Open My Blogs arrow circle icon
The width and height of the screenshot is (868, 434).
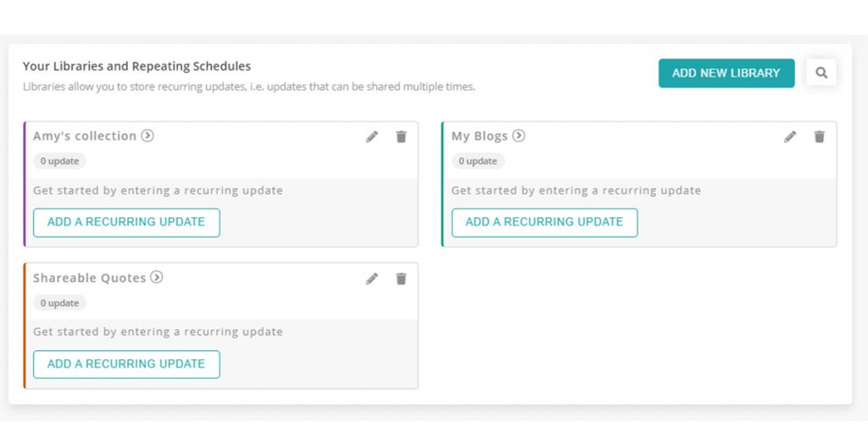[x=518, y=136]
